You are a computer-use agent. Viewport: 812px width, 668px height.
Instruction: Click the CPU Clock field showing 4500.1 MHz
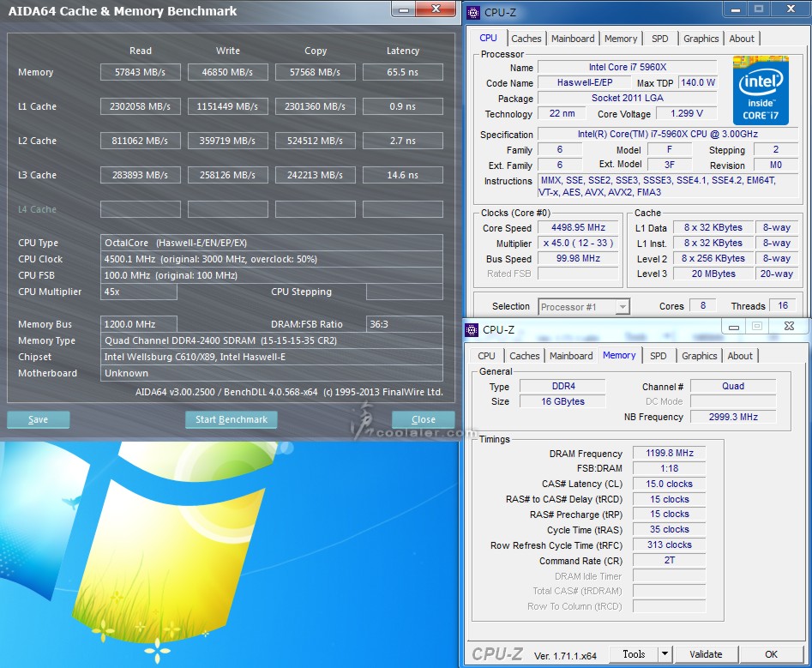271,259
